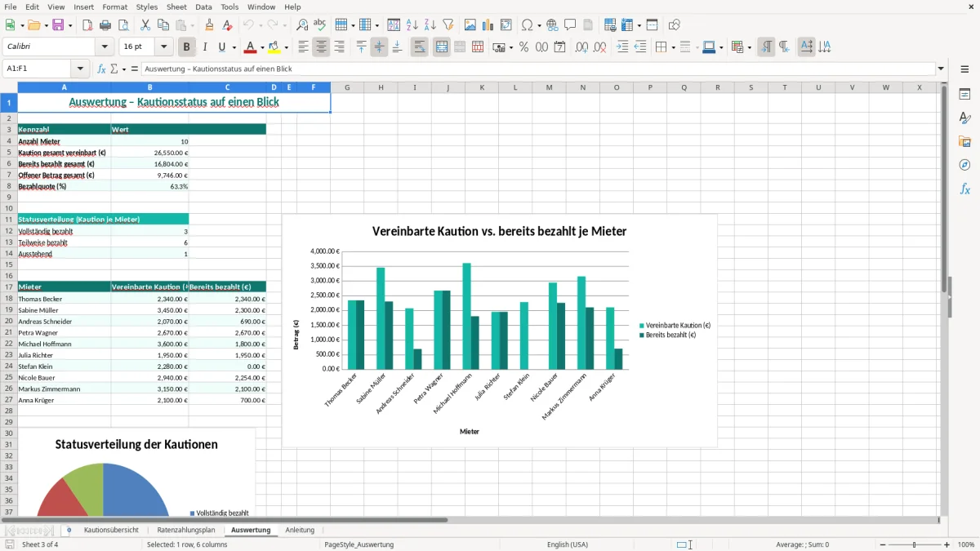Open background color dropdown arrow
Image resolution: width=980 pixels, height=551 pixels.
pos(286,47)
